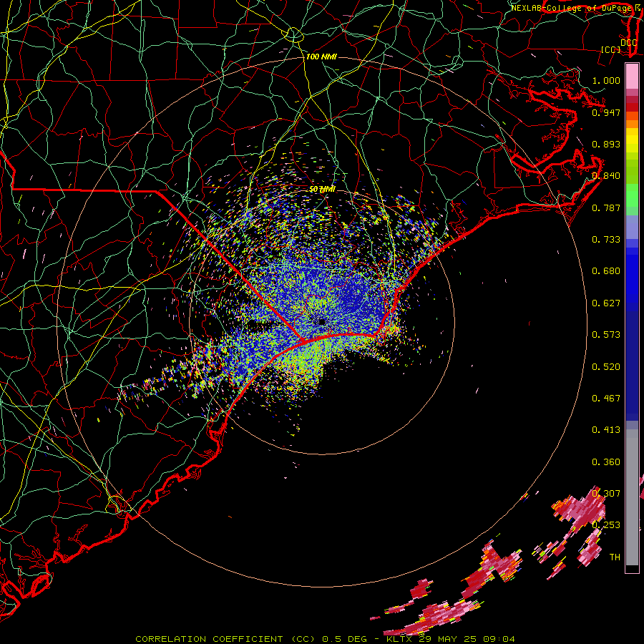The height and width of the screenshot is (644, 644).
Task: Click the 0.573 scale value
Action: coord(606,335)
